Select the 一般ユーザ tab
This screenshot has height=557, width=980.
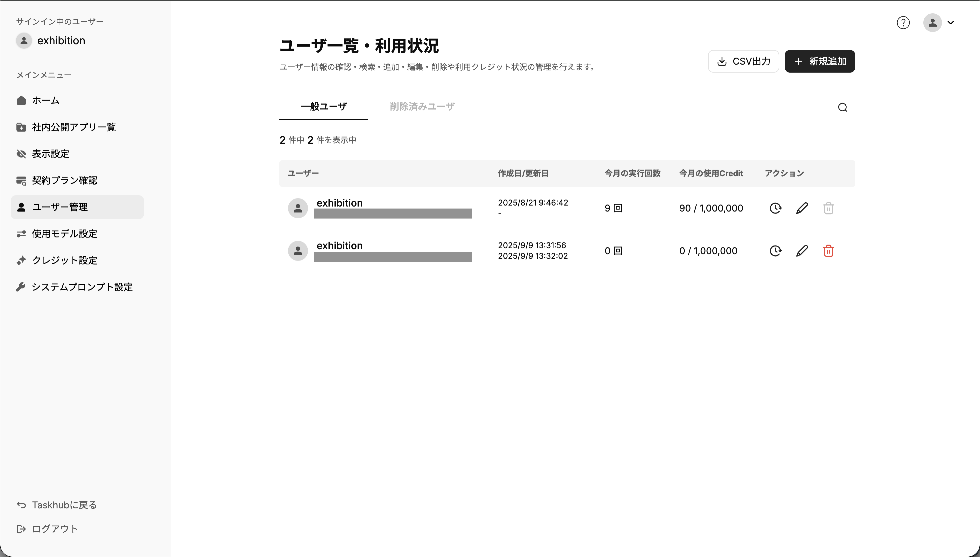[323, 106]
